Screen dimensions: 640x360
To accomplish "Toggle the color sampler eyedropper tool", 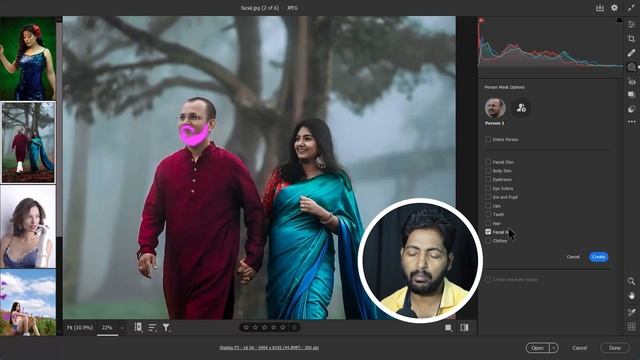I will [x=631, y=312].
